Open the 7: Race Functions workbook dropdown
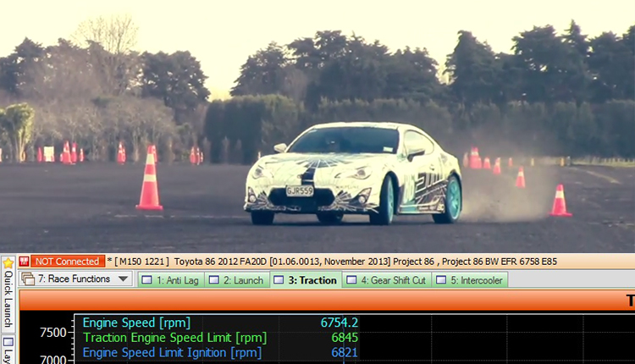Viewport: 635px width, 364px height. (124, 279)
